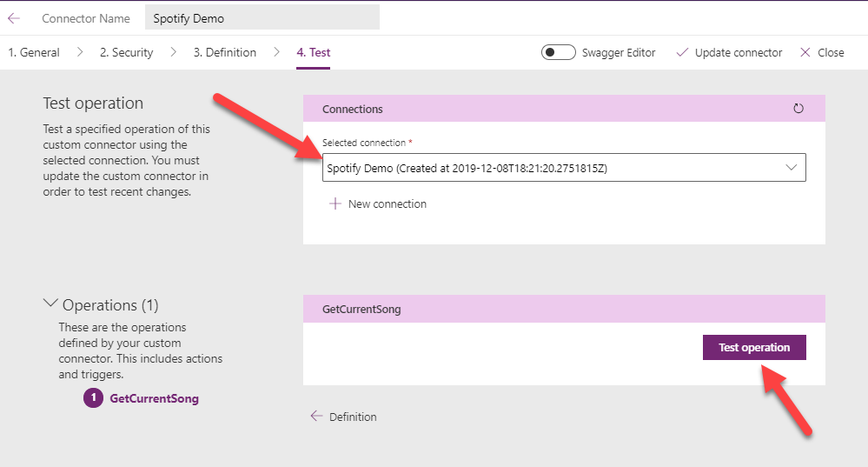Click the Connector Name input field
868x467 pixels.
261,17
